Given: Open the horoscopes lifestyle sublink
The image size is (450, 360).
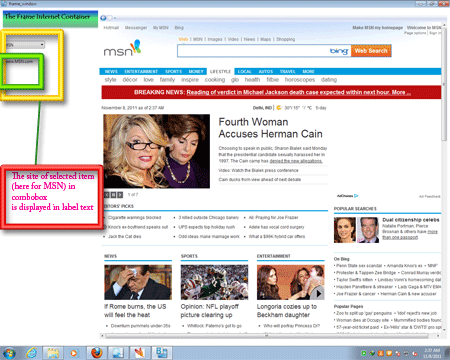Looking at the screenshot, I should pyautogui.click(x=300, y=80).
